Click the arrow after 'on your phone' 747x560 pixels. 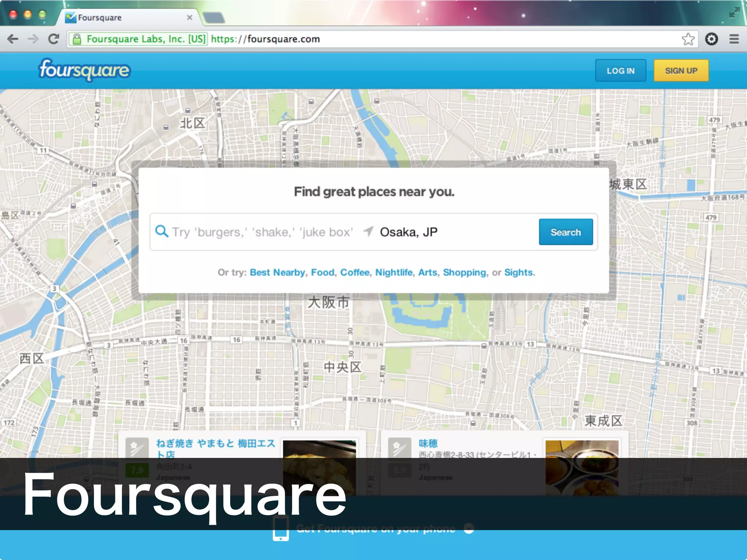[x=469, y=528]
